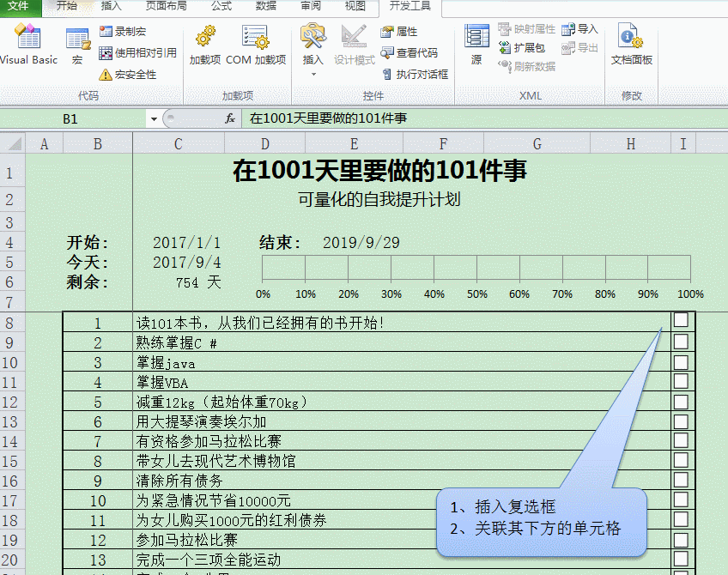Click XML 导入 import

(x=579, y=29)
